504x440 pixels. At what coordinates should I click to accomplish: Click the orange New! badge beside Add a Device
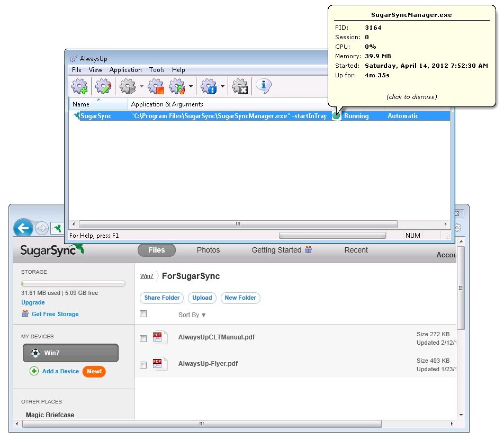(94, 371)
